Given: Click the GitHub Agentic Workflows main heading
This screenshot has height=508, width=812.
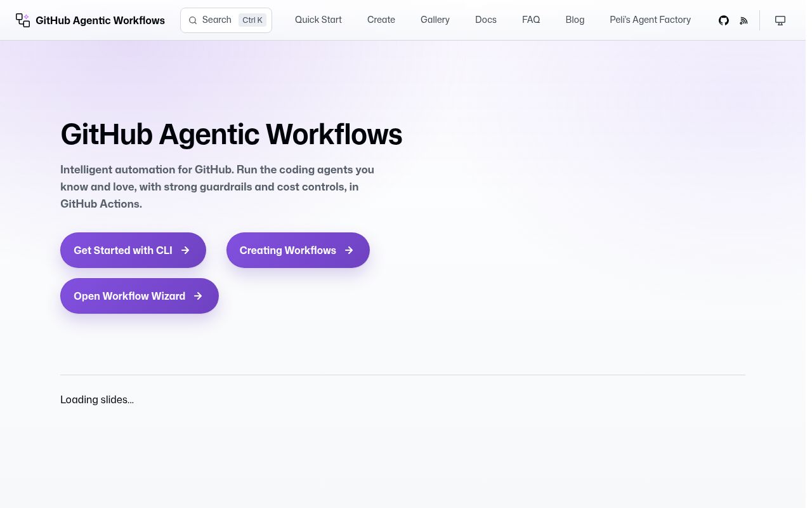Looking at the screenshot, I should (x=232, y=135).
